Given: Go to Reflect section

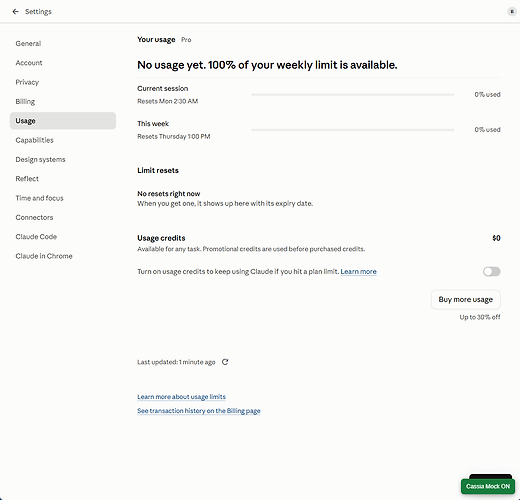Looking at the screenshot, I should [x=63, y=179].
